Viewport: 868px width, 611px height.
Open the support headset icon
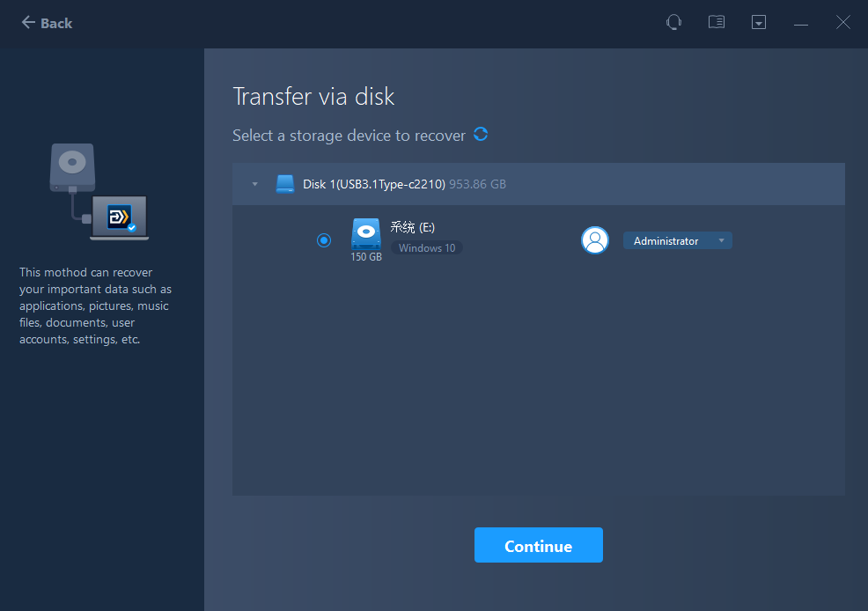pyautogui.click(x=673, y=22)
